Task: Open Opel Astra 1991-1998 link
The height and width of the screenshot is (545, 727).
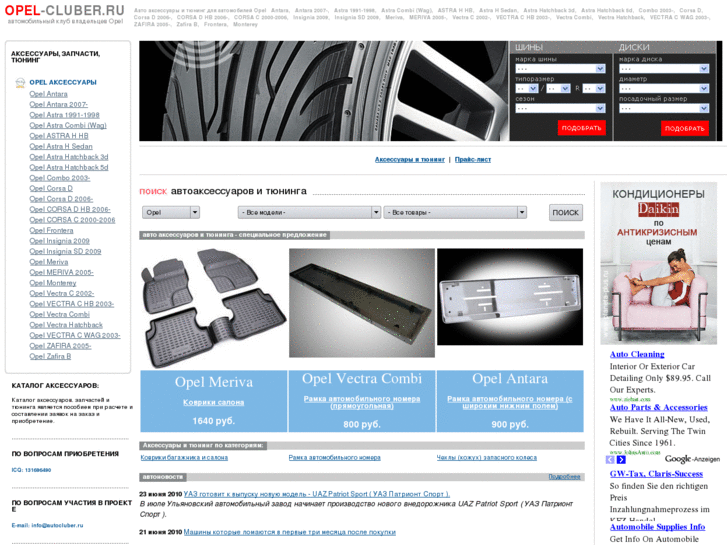Action: pyautogui.click(x=64, y=115)
